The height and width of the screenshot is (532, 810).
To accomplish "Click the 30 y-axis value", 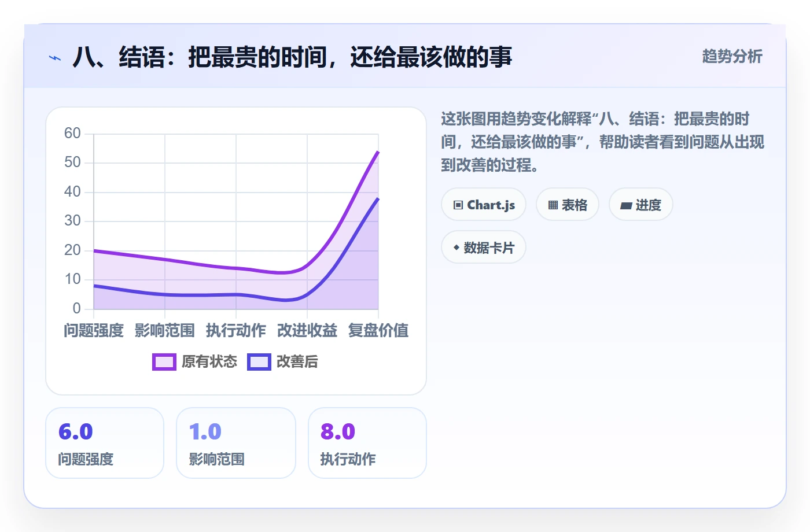I will pos(72,221).
